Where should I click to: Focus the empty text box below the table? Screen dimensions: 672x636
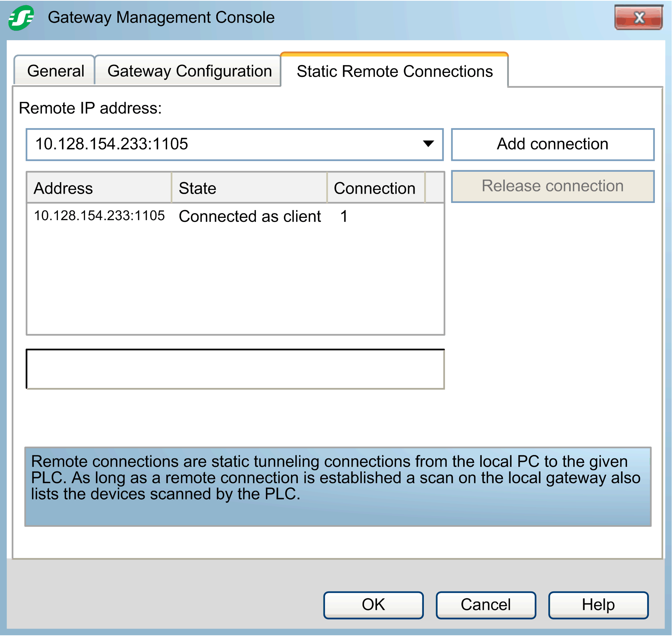point(235,369)
